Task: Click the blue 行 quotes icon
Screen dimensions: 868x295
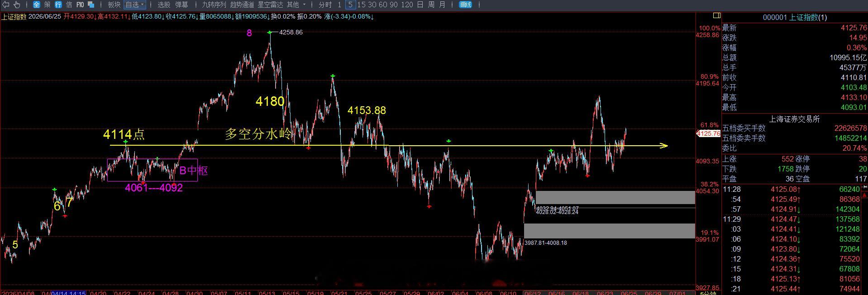Action: (x=58, y=5)
